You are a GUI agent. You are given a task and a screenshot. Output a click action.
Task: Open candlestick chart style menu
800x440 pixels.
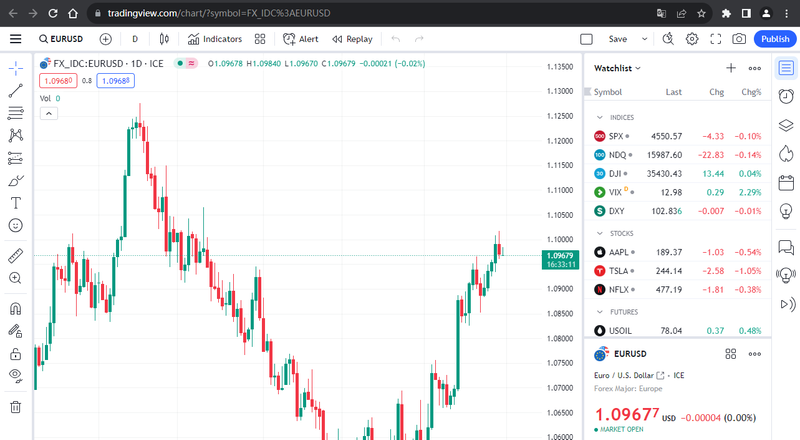pyautogui.click(x=164, y=39)
